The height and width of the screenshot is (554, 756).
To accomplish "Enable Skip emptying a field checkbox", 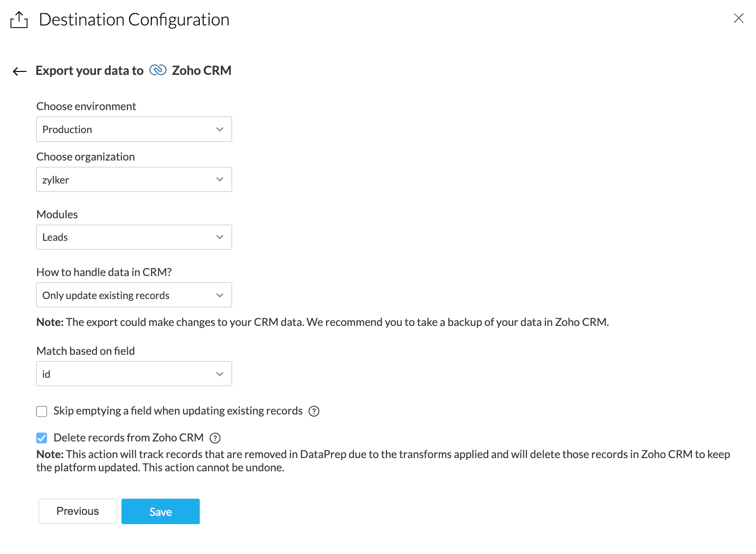I will pos(42,411).
